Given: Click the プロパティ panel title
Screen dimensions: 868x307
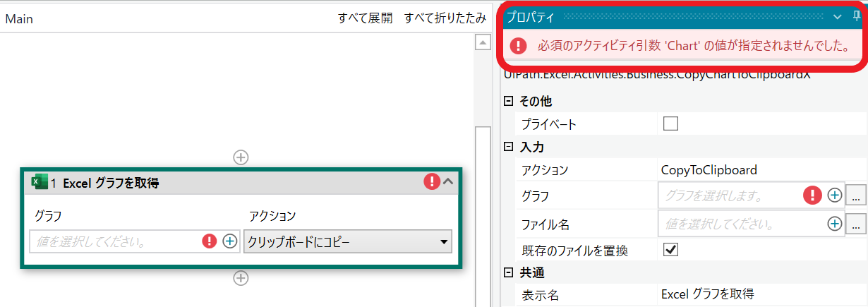Looking at the screenshot, I should 531,17.
